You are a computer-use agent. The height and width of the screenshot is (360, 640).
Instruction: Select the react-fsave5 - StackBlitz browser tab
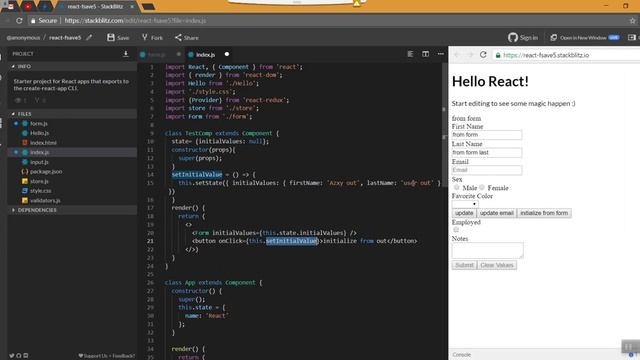point(96,7)
